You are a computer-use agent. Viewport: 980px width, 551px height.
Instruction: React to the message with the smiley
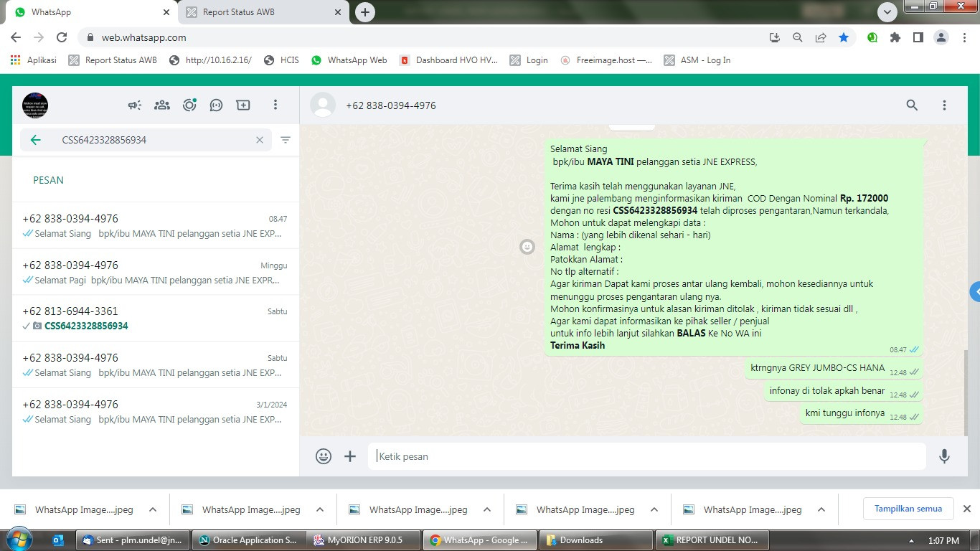point(527,247)
